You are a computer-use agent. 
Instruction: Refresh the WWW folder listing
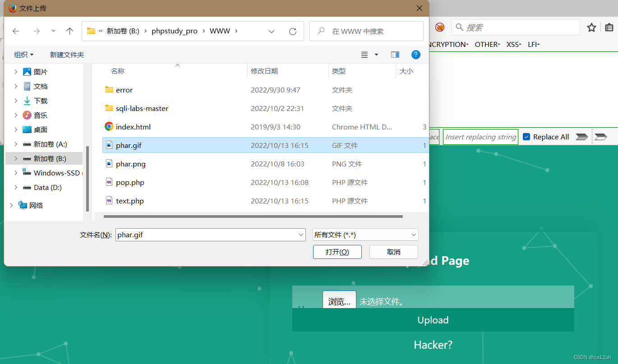pyautogui.click(x=293, y=31)
